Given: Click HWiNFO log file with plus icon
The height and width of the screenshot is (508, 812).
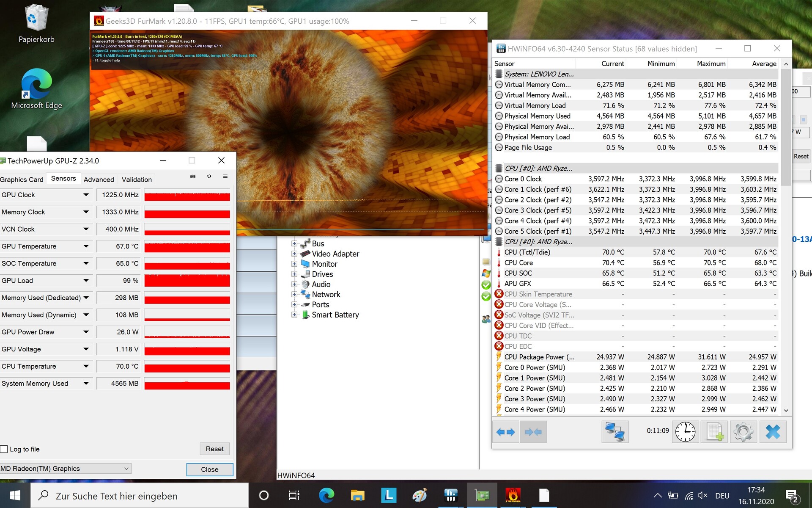Looking at the screenshot, I should (x=714, y=432).
